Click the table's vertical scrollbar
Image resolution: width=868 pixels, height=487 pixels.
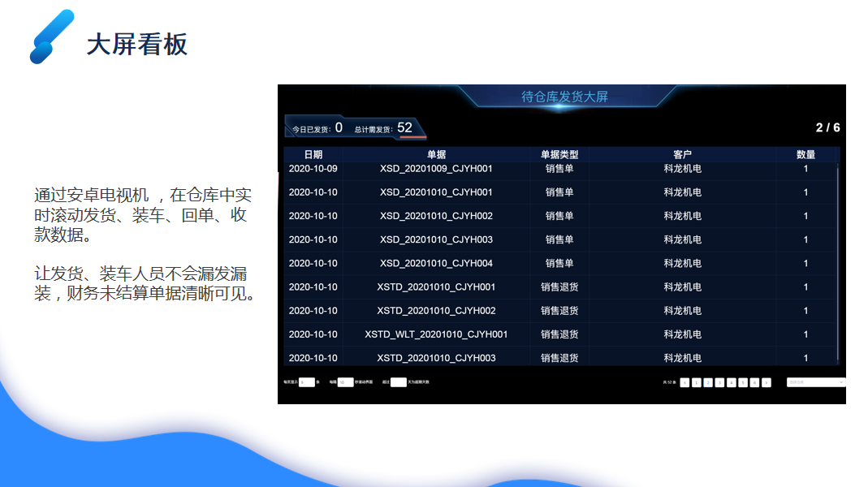(837, 243)
